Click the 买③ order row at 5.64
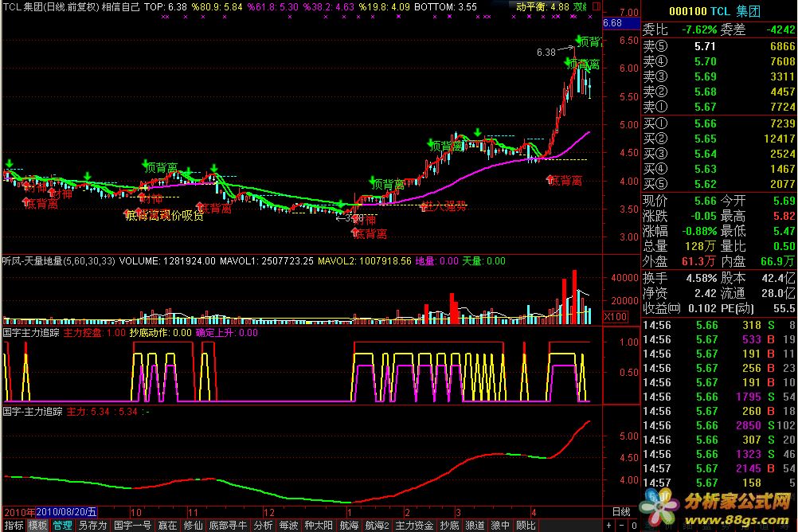798x532 pixels. [x=718, y=154]
